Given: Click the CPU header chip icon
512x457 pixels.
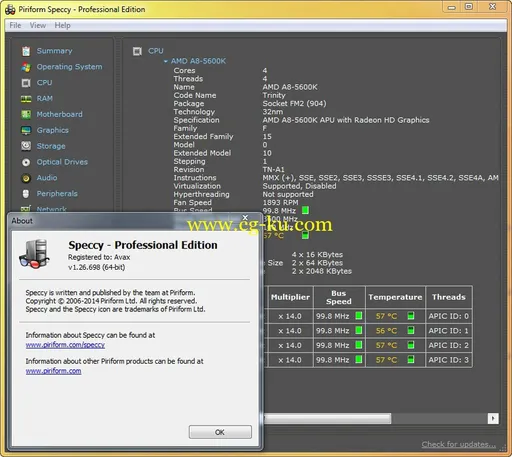Looking at the screenshot, I should coord(137,51).
